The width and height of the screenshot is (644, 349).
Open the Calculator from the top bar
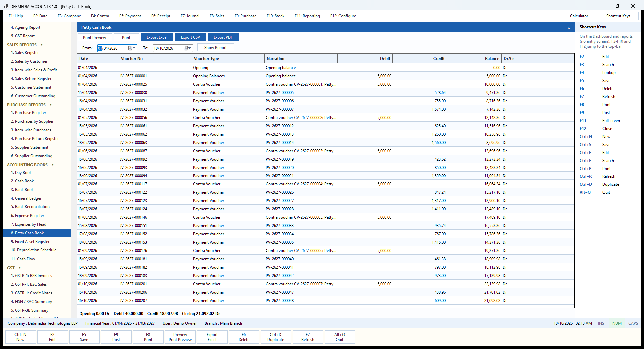click(579, 16)
